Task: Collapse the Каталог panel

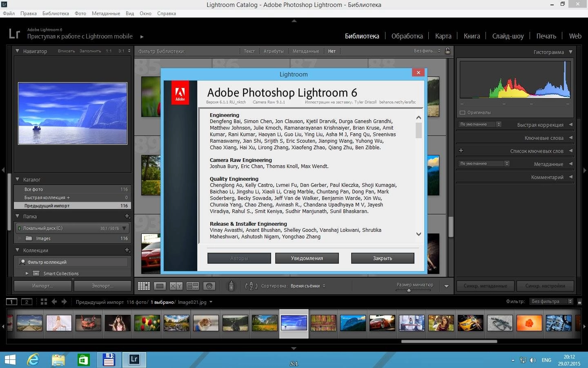Action: (x=18, y=180)
